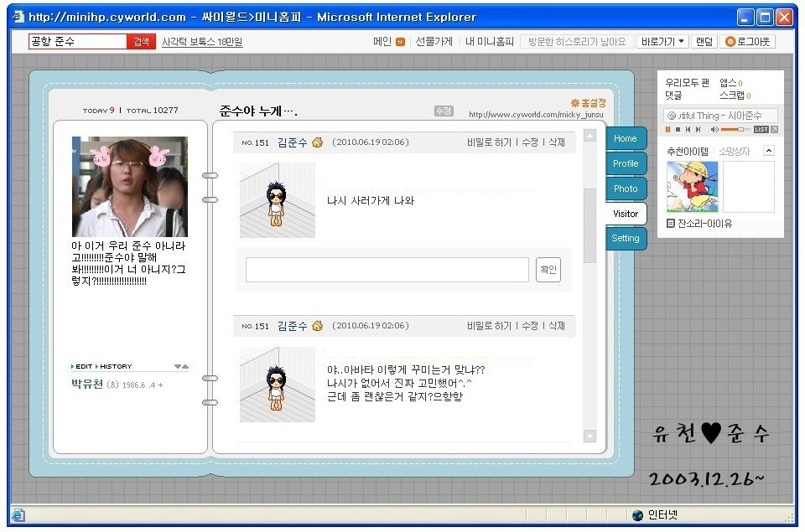Click the house icon in second 김준수 post
805x532 pixels.
317,326
